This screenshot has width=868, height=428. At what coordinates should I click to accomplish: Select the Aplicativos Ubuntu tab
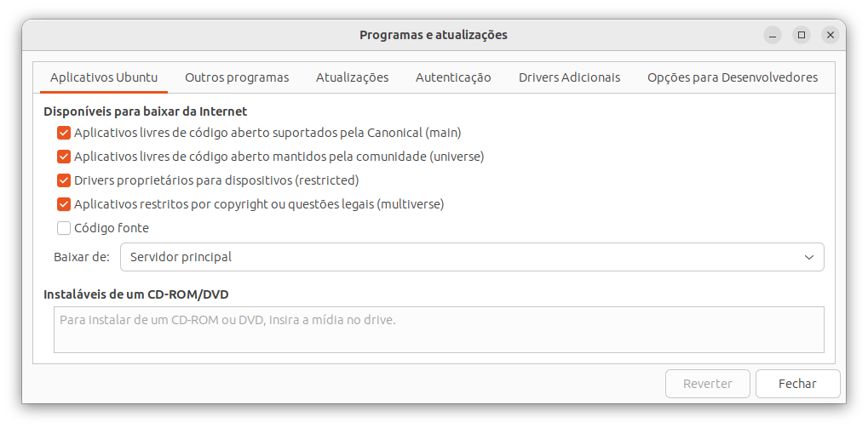(104, 77)
